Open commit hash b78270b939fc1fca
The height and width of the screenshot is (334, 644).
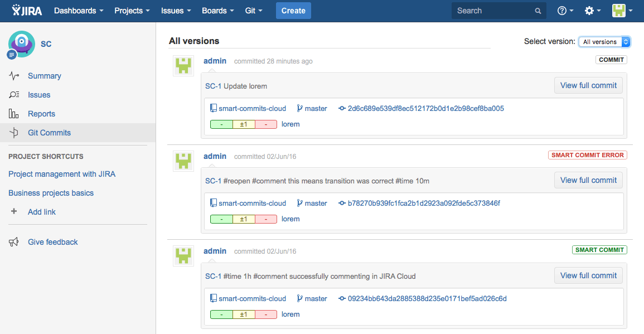(424, 204)
